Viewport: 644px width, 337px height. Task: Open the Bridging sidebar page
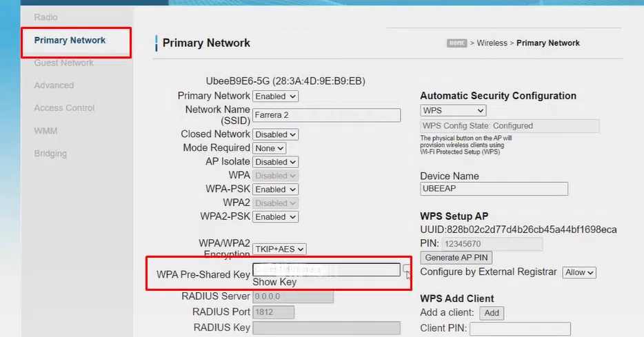pos(50,154)
